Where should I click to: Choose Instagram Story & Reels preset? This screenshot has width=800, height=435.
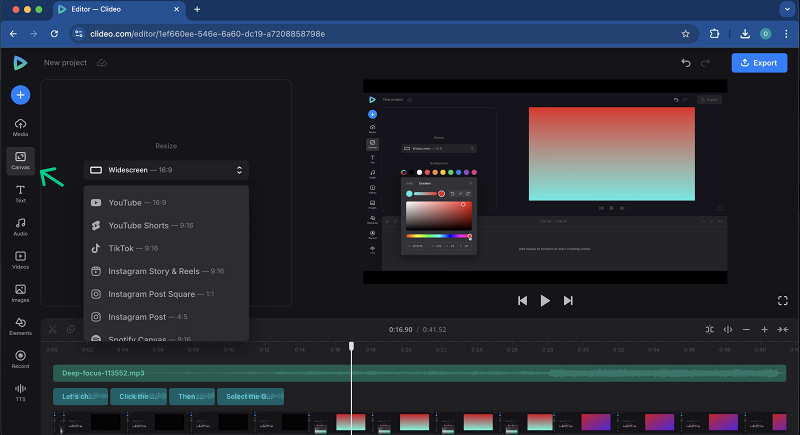click(x=166, y=271)
